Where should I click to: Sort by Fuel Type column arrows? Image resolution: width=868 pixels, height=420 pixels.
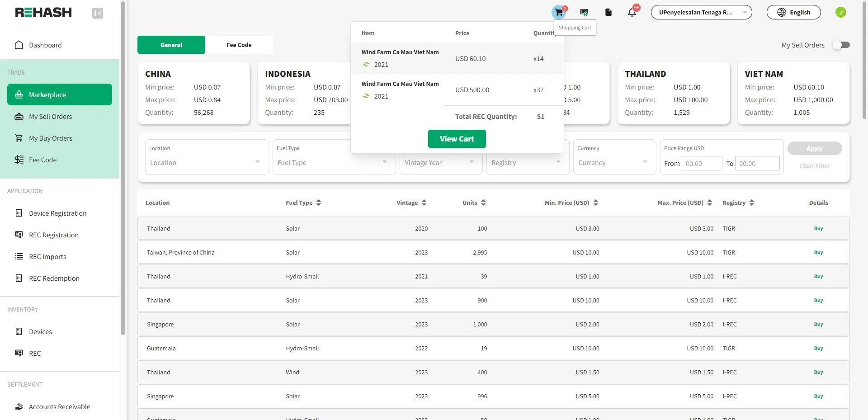tap(319, 203)
